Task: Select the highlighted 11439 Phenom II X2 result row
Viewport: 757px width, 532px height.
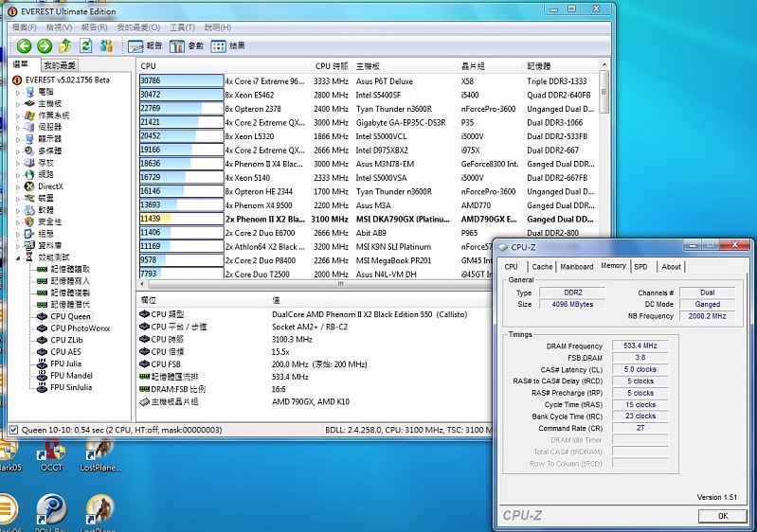Action: tap(368, 219)
